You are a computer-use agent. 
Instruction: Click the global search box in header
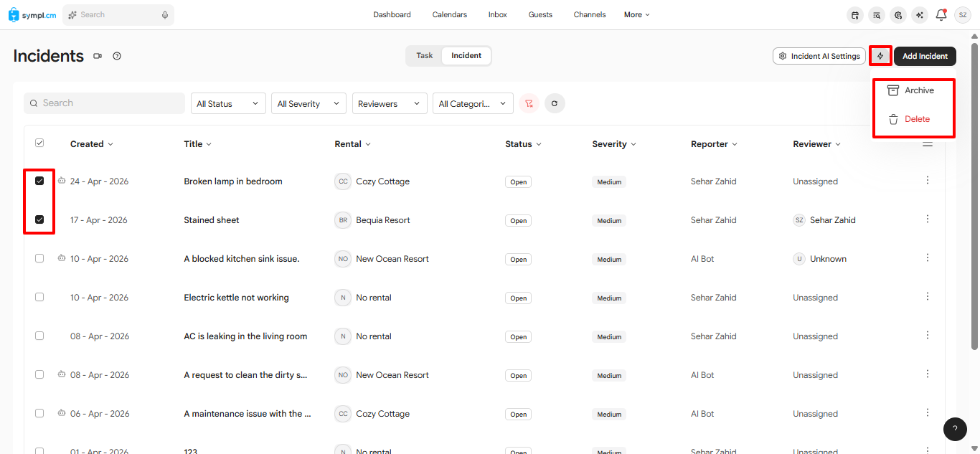tap(118, 14)
